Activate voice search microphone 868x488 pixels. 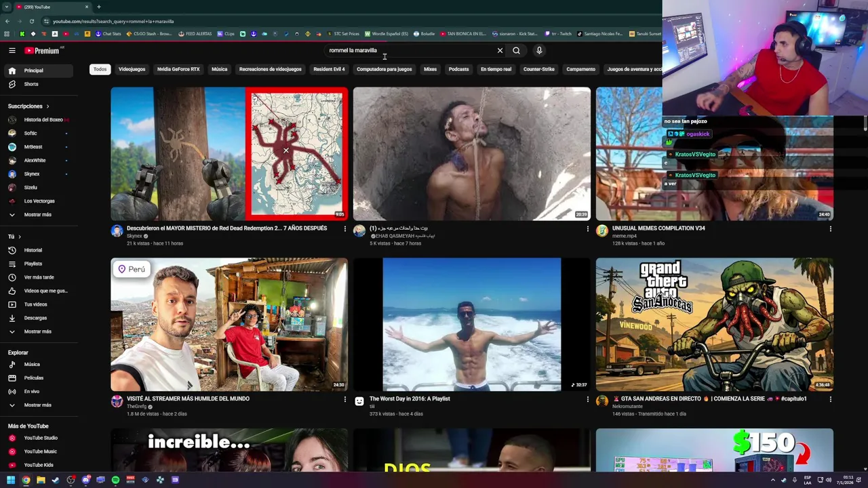[x=539, y=50]
